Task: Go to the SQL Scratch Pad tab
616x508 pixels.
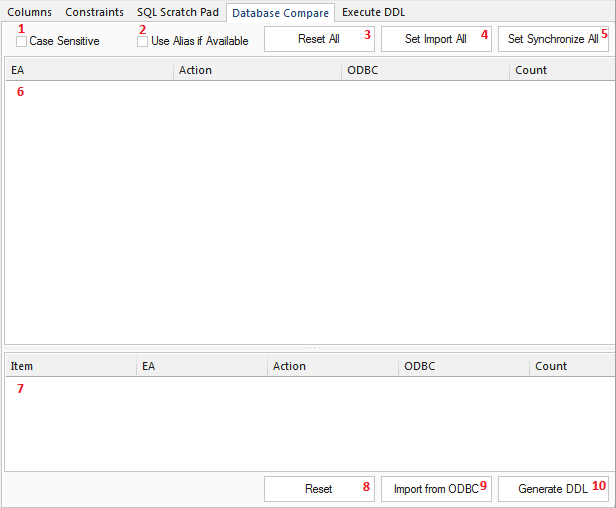Action: point(177,12)
